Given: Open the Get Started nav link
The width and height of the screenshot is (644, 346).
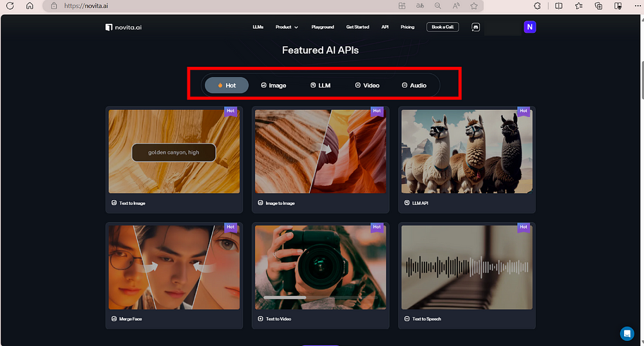Looking at the screenshot, I should pos(357,27).
